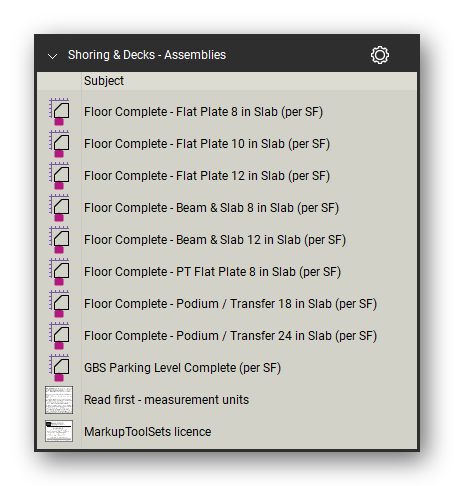Viewport: 454px width, 486px height.
Task: Click text 'Floor Complete - Flat Plate 12 in Slab (per SF)'
Action: [x=207, y=176]
